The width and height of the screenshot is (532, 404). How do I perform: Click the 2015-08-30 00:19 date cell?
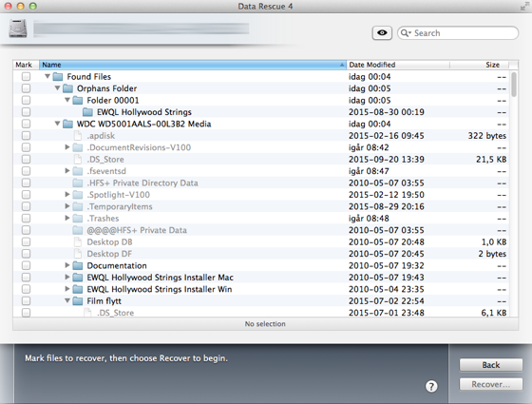[387, 112]
